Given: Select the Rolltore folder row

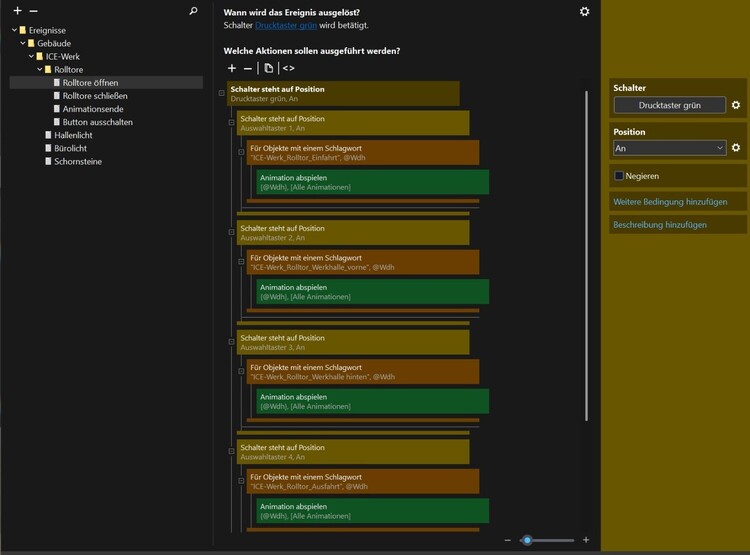Looking at the screenshot, I should [68, 69].
